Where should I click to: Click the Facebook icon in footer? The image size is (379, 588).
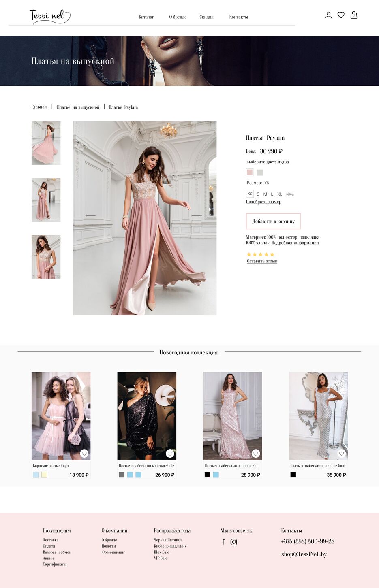[x=223, y=542]
